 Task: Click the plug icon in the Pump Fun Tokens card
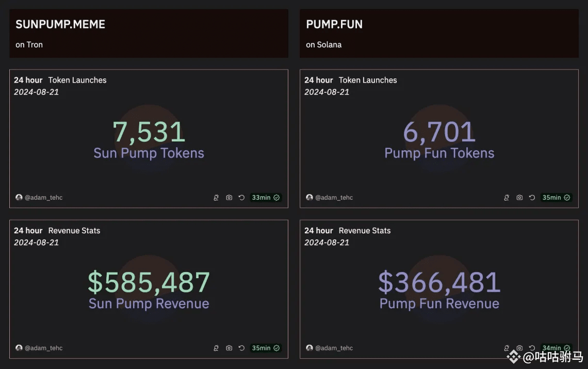click(507, 198)
